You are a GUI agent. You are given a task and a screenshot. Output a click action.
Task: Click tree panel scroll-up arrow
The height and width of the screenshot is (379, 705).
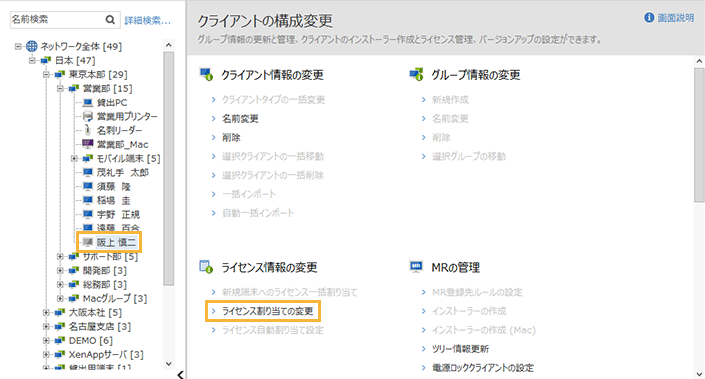click(169, 45)
